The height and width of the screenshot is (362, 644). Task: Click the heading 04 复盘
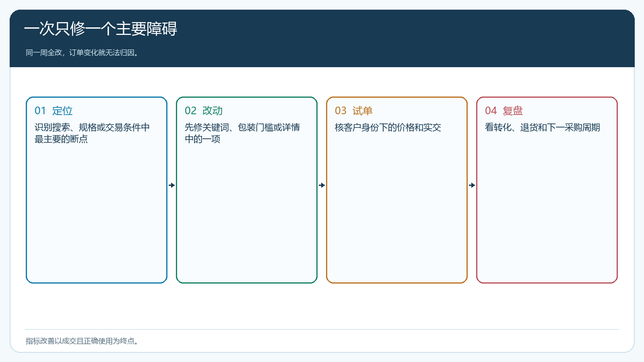[x=504, y=111]
